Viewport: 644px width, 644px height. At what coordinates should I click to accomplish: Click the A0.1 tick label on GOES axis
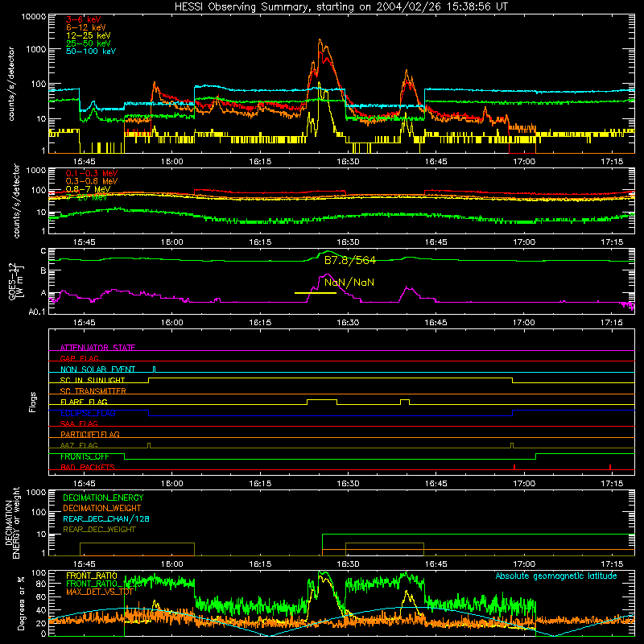[x=37, y=312]
